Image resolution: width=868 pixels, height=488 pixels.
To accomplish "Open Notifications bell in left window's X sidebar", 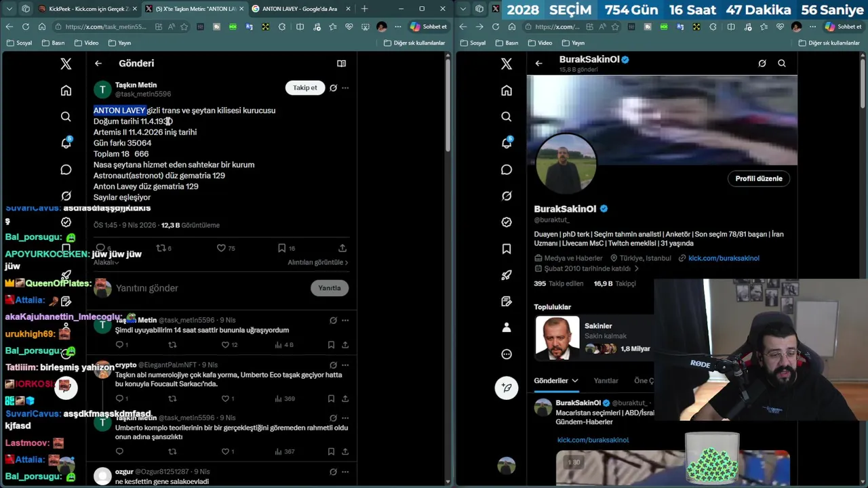I will pos(66,143).
